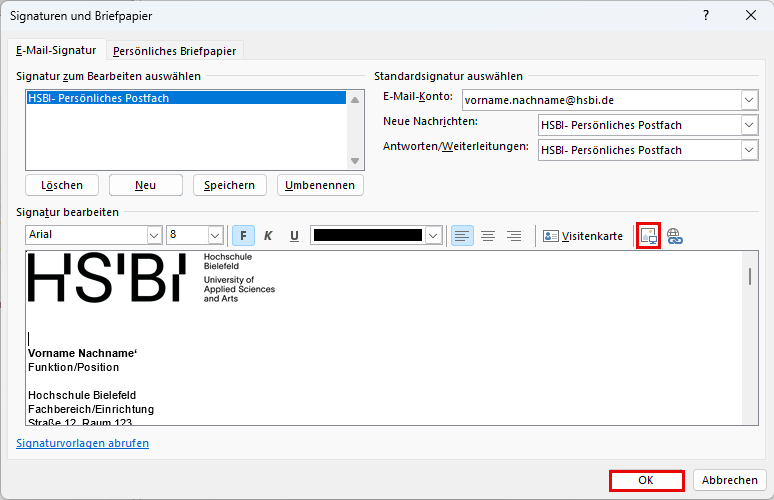Expand the font color dropdown arrow
Screen dimensions: 774x500
[x=433, y=235]
